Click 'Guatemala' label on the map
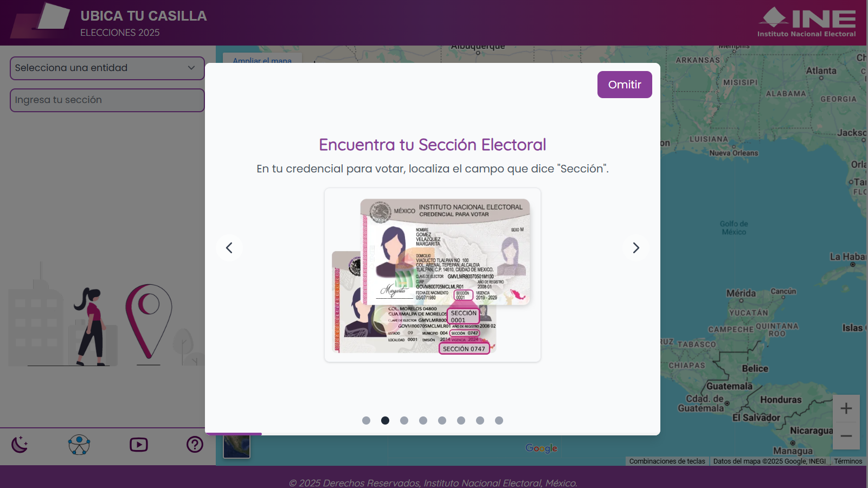The width and height of the screenshot is (868, 488). [730, 386]
